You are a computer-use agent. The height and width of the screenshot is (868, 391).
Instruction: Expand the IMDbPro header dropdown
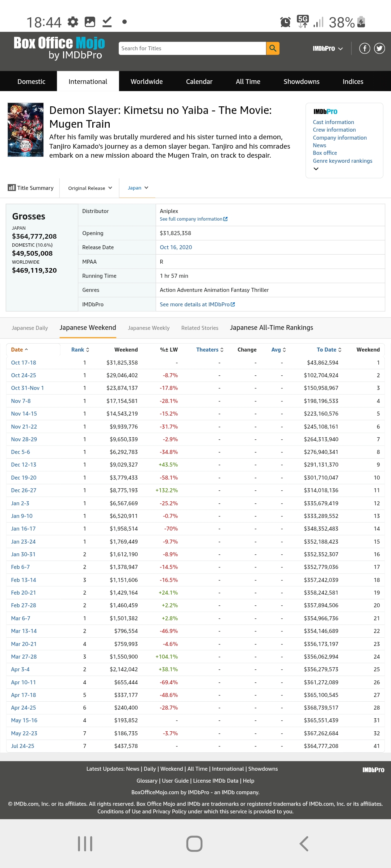coord(328,48)
